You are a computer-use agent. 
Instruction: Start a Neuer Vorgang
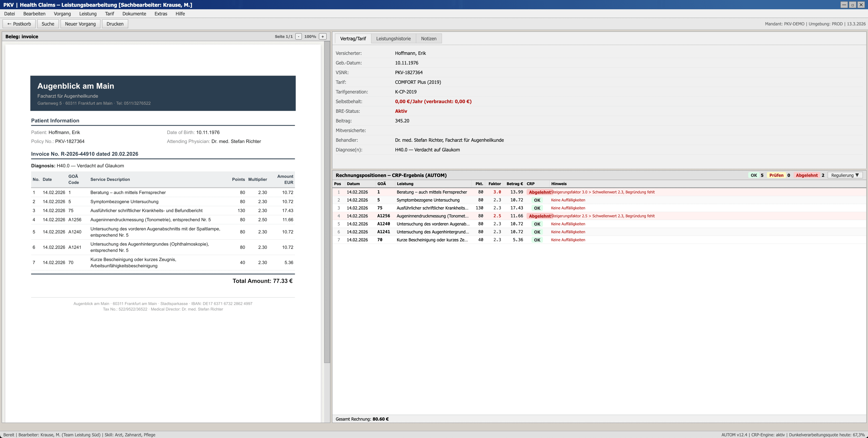coord(80,24)
